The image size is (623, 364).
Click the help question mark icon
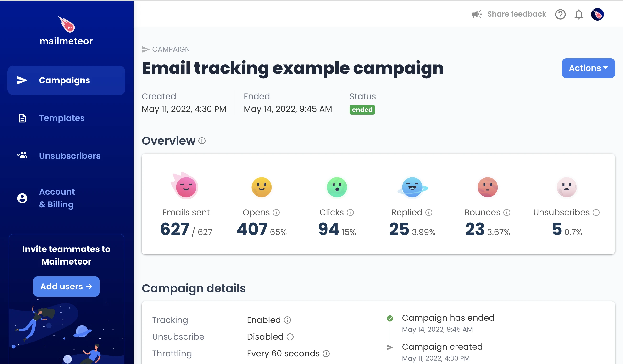pyautogui.click(x=560, y=14)
